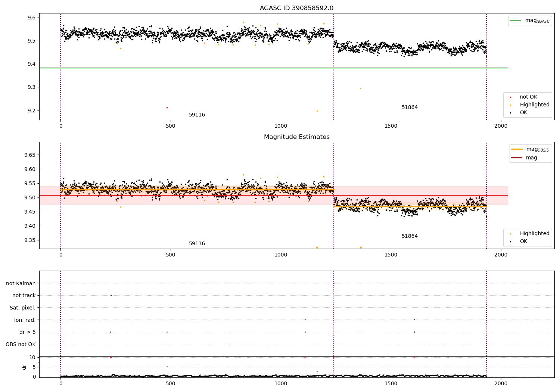This screenshot has height=392, width=560.
Task: Click the 1500 x-axis tick in the Magnitude Estimates plot
Action: coord(391,255)
